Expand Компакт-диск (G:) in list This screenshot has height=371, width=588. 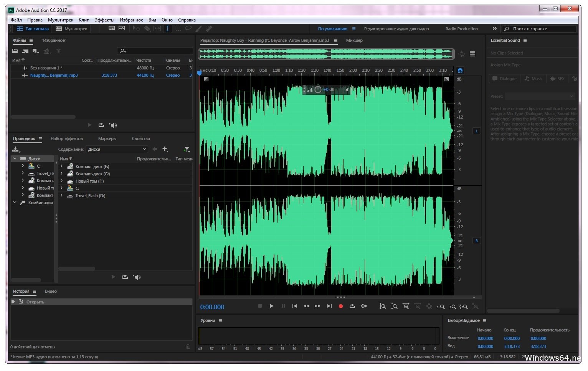tap(61, 173)
